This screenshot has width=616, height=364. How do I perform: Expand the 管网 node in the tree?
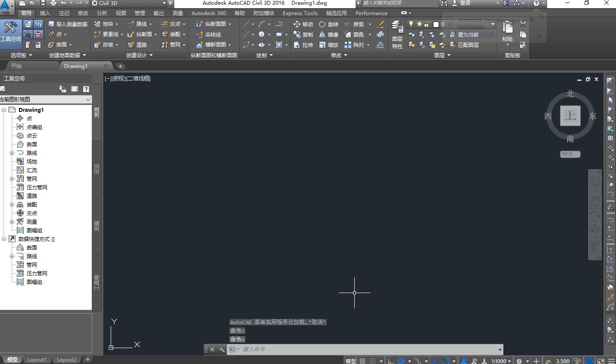point(12,179)
